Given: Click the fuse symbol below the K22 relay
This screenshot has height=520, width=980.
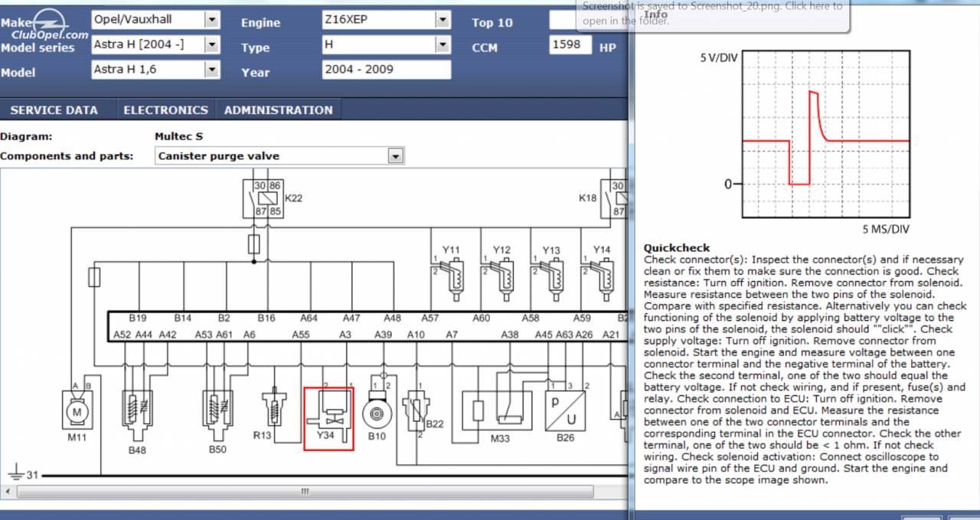Looking at the screenshot, I should [254, 244].
